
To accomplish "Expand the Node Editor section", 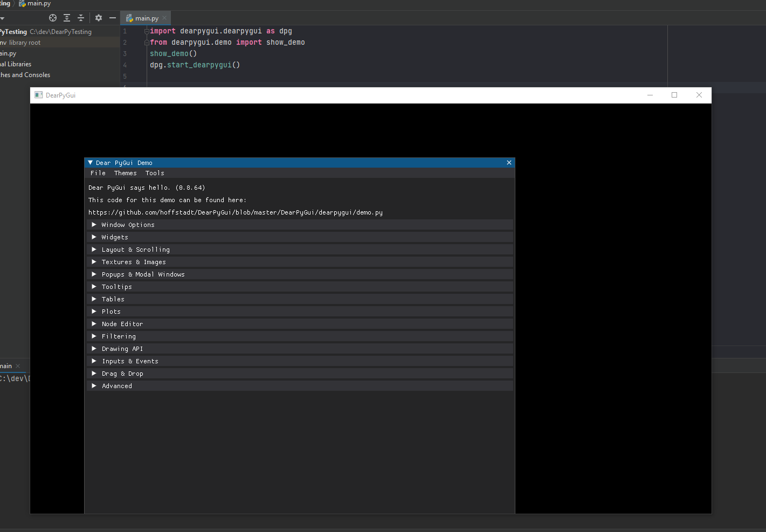I will click(x=122, y=324).
